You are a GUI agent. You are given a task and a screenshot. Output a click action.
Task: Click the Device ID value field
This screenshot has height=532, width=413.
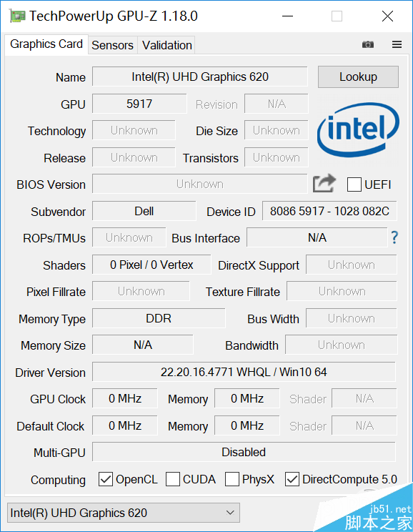pos(329,211)
